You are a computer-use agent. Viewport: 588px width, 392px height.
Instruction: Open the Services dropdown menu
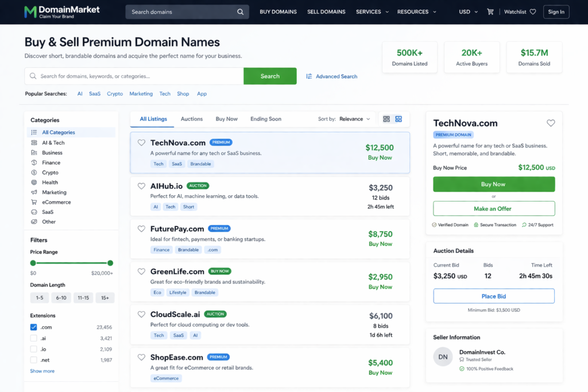(x=372, y=11)
